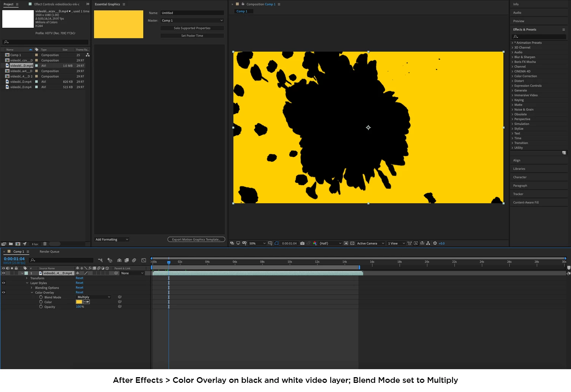Toggle the lock switch for layer 1
Image resolution: width=571 pixels, height=392 pixels.
(x=16, y=273)
